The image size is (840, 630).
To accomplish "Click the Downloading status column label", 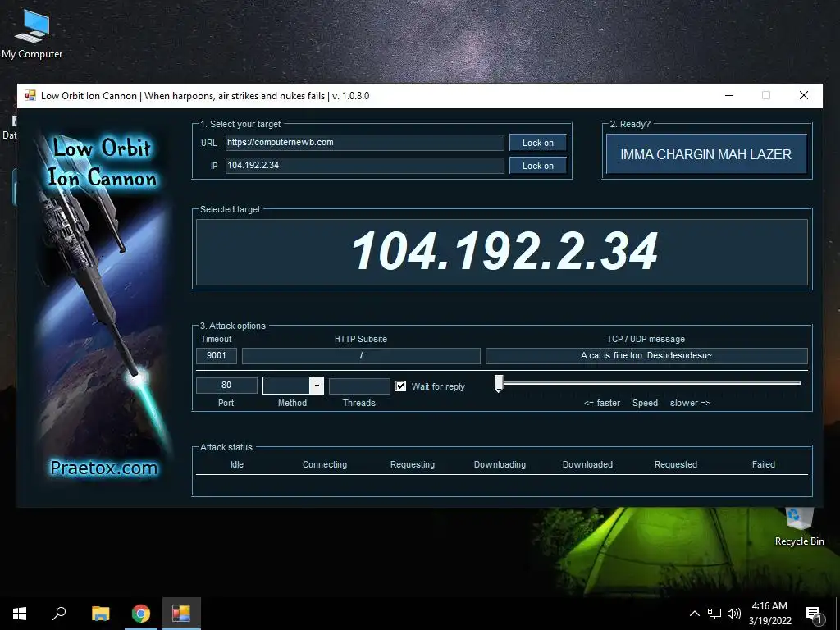I will pyautogui.click(x=500, y=464).
